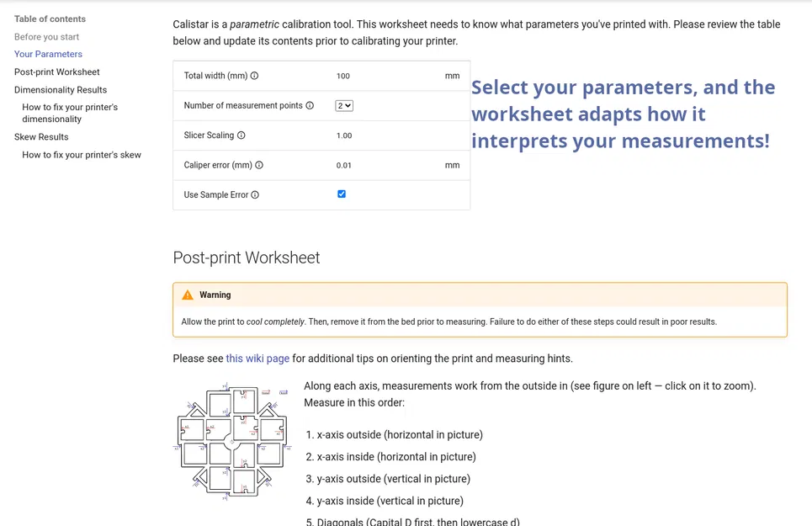Follow the 'this wiki page' link

pos(257,358)
